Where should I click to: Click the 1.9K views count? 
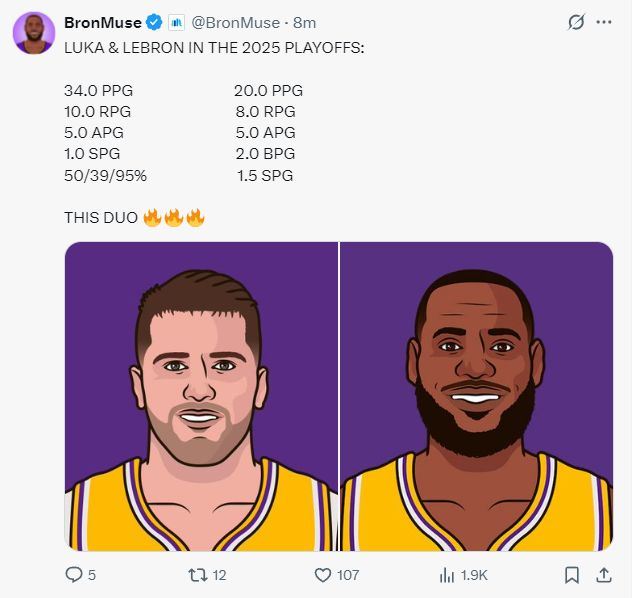click(474, 575)
